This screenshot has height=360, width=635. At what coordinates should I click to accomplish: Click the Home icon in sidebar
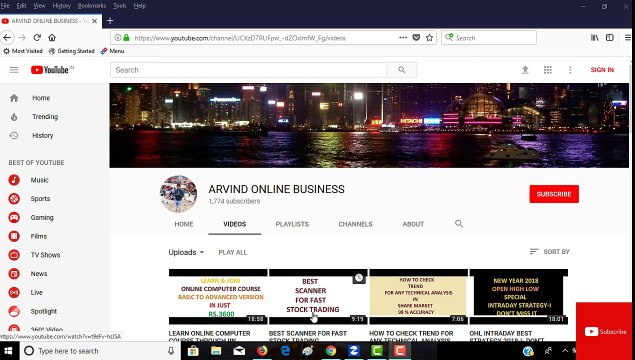[x=14, y=98]
